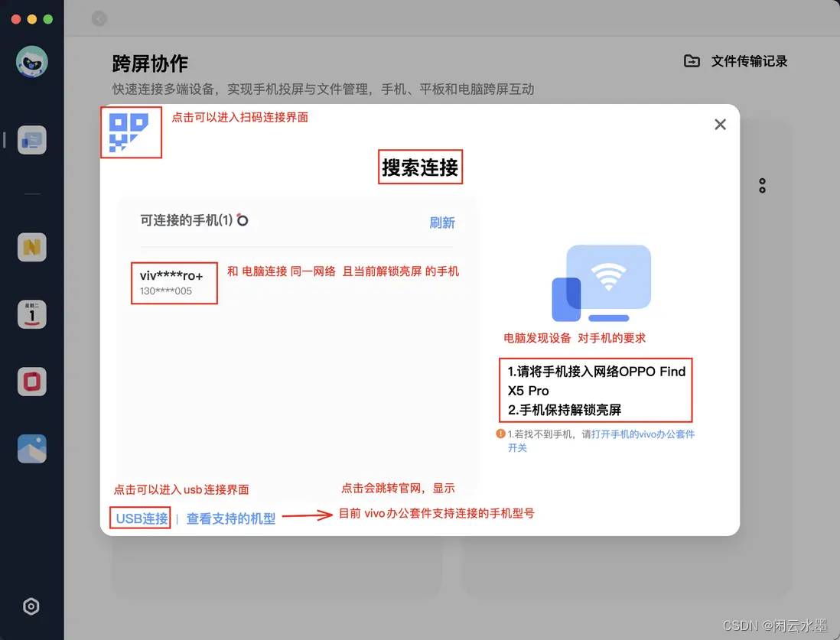Open settings hexagon icon in sidebar

click(31, 606)
